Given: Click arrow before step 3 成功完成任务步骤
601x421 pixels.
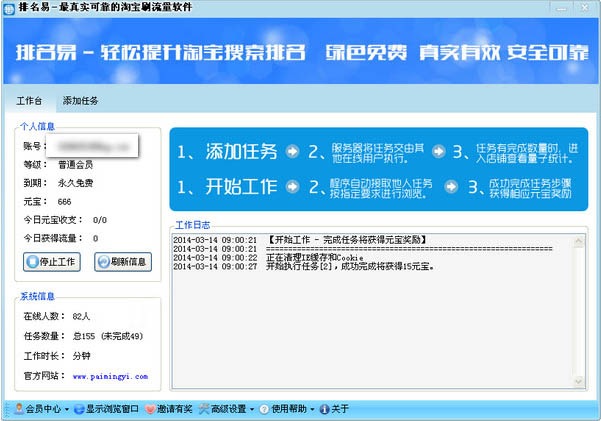Looking at the screenshot, I should 451,187.
